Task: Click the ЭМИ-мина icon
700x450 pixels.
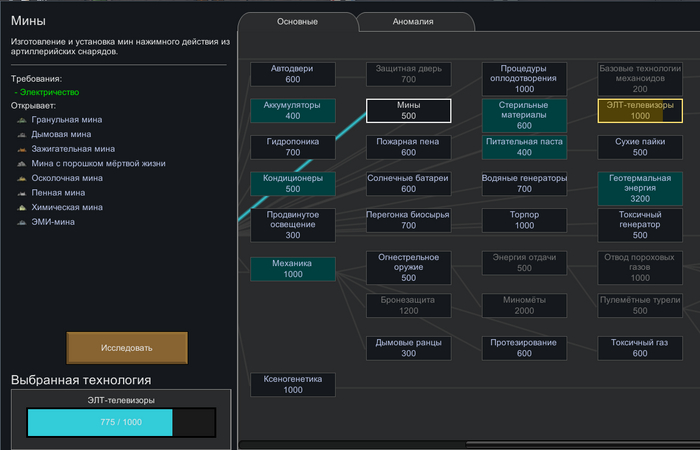Action: click(22, 222)
